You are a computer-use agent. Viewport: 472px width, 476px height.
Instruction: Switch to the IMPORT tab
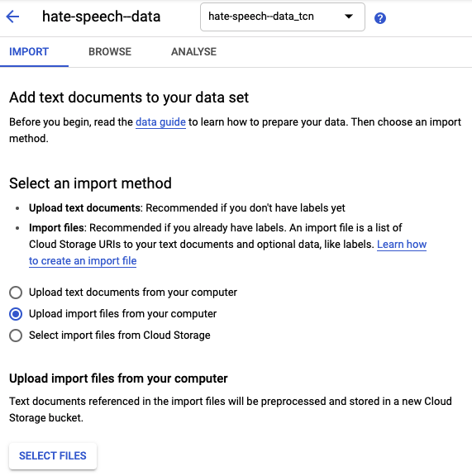[x=29, y=51]
